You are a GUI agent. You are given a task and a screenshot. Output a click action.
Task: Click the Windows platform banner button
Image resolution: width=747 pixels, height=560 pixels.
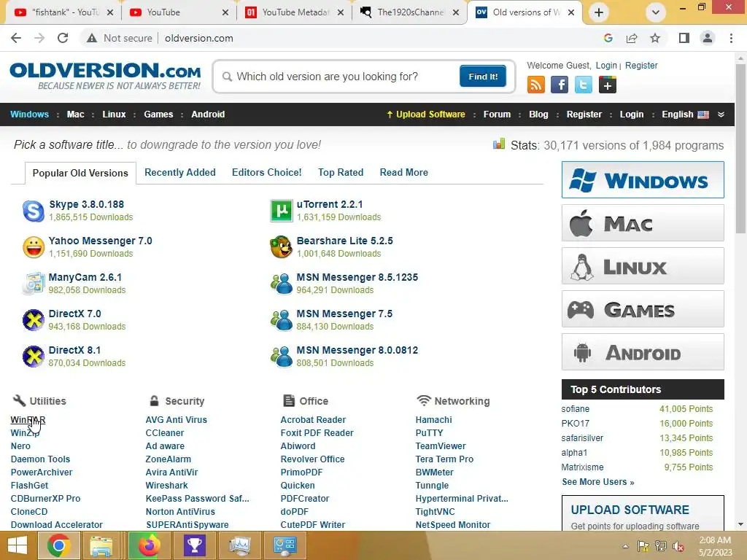tap(643, 180)
